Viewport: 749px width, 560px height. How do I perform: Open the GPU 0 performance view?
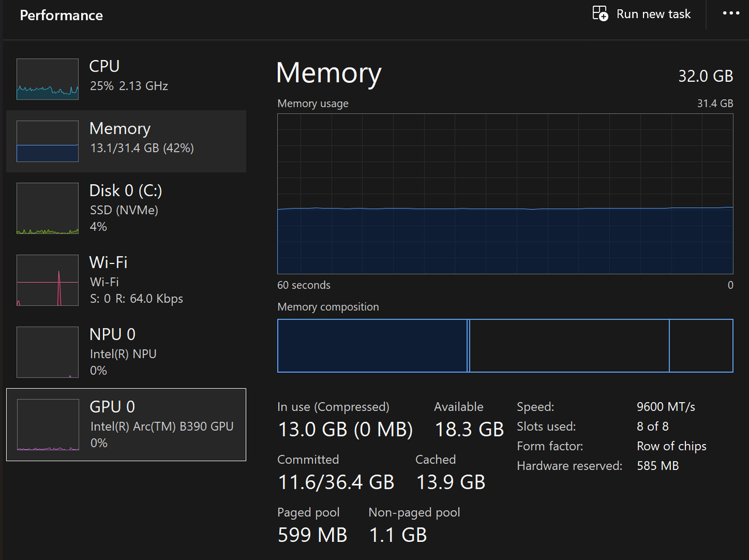(126, 425)
